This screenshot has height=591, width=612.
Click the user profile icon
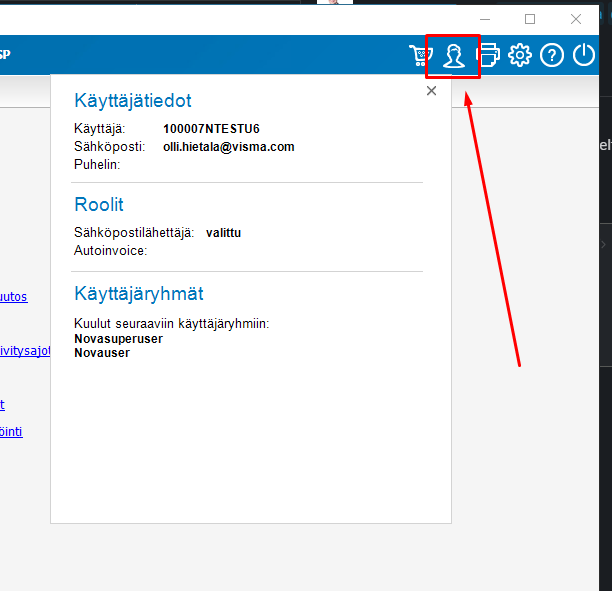click(454, 56)
